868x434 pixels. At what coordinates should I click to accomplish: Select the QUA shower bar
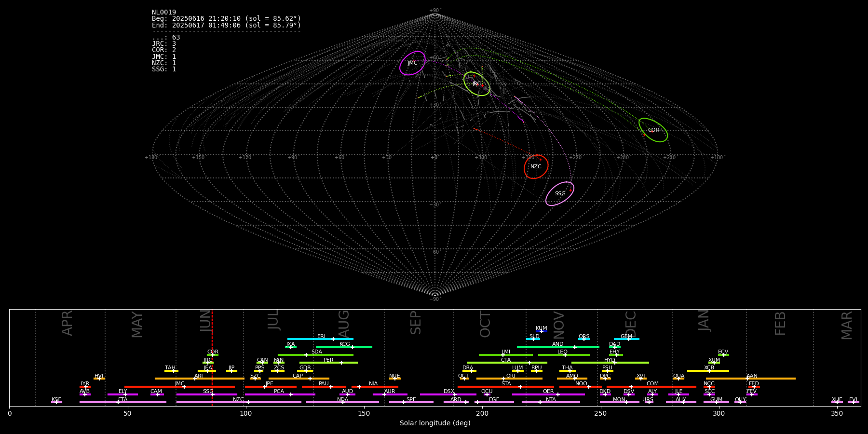pos(678,379)
